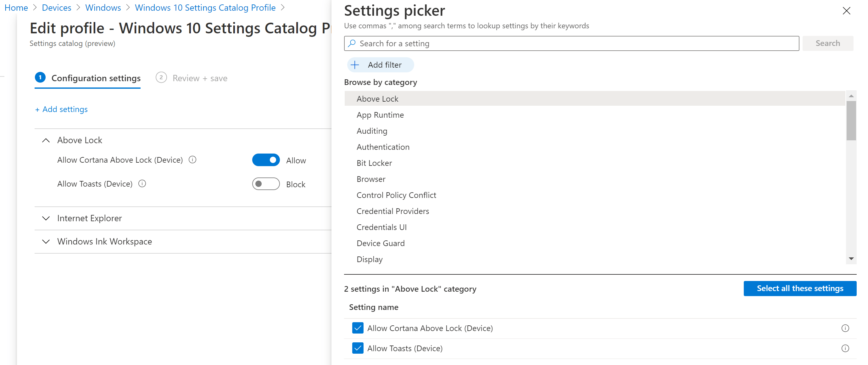The height and width of the screenshot is (365, 868).
Task: Click the category list scrollbar down arrow
Action: coord(852,258)
